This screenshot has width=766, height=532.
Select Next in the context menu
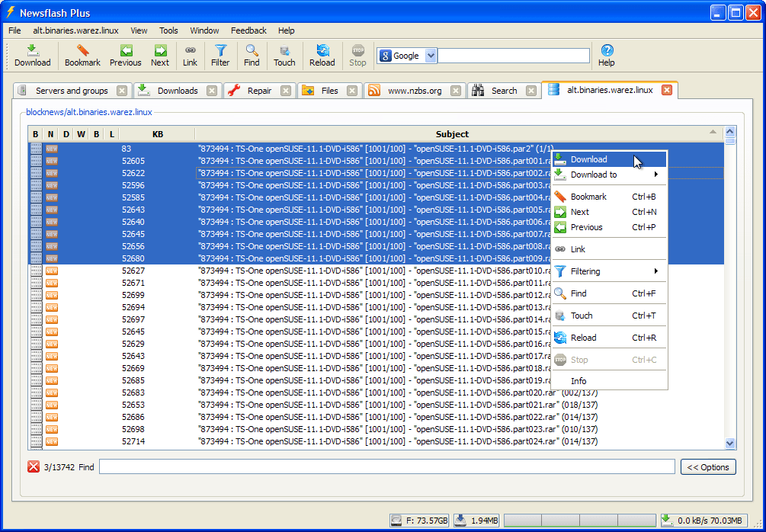click(609, 212)
